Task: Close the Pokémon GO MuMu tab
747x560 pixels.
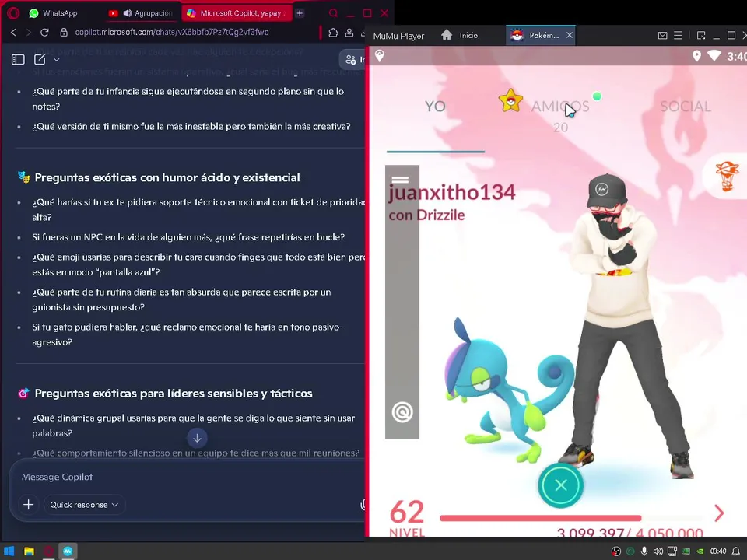Action: tap(570, 35)
